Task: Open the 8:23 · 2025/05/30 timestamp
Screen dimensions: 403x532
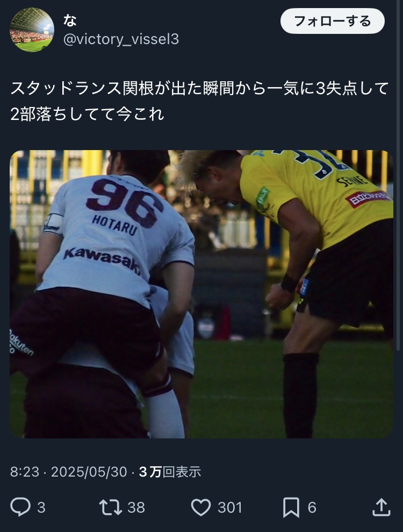Action: [68, 472]
